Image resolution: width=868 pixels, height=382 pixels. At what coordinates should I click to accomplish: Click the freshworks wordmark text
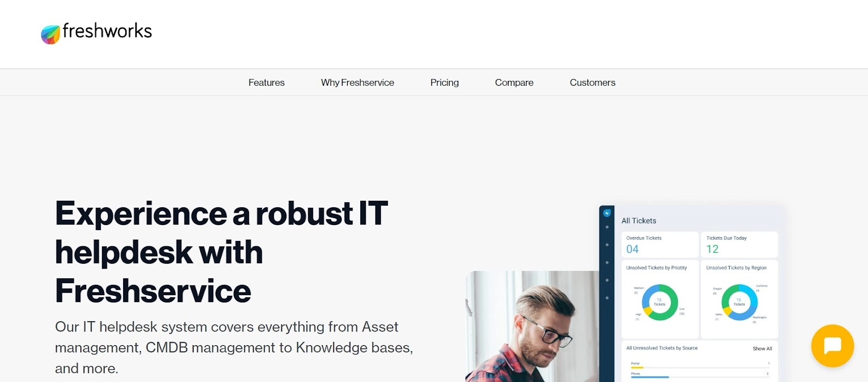tap(107, 31)
